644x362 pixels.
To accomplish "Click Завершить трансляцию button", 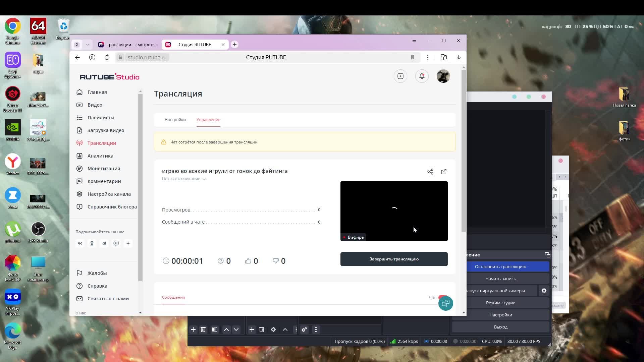I will (x=394, y=259).
